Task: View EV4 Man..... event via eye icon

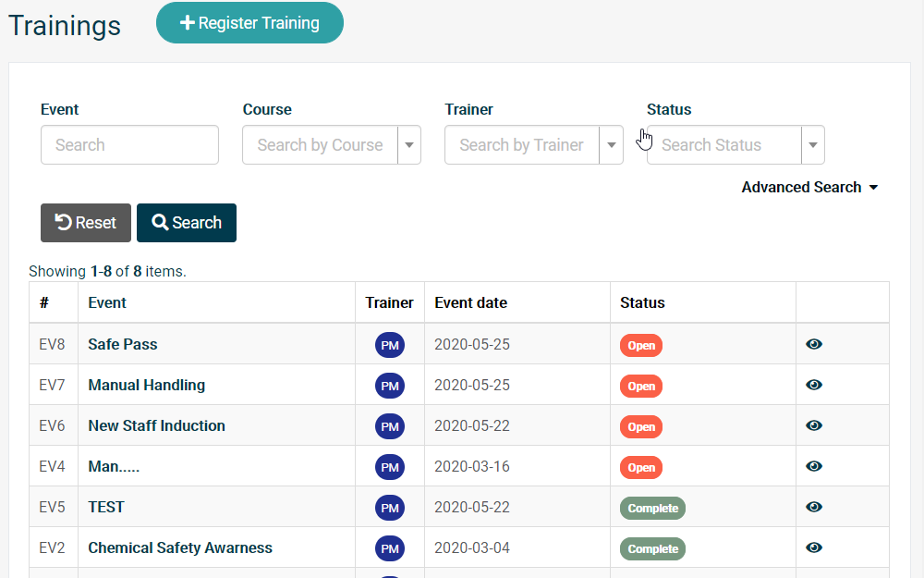Action: [814, 466]
